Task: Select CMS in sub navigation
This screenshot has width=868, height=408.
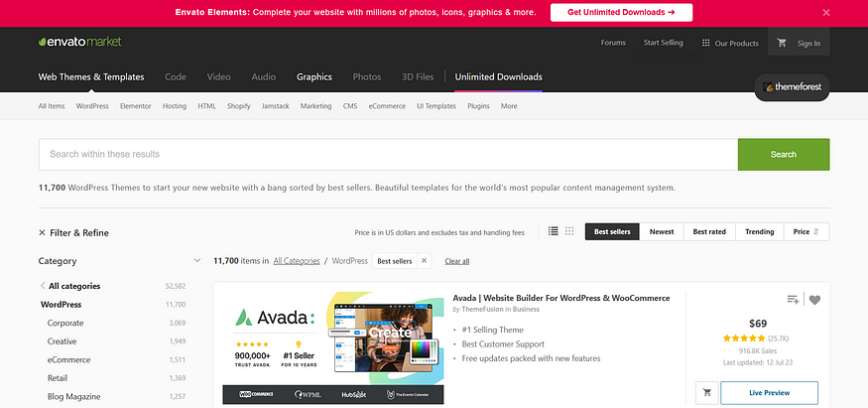Action: coord(350,106)
